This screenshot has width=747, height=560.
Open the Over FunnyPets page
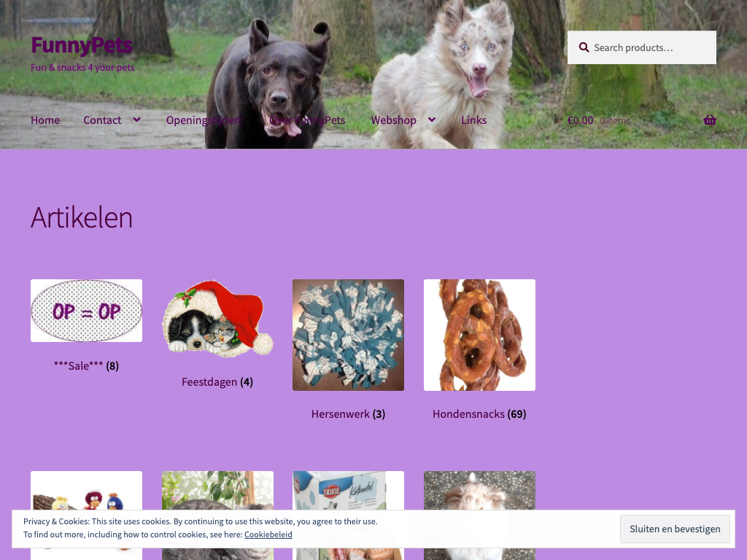click(x=307, y=120)
